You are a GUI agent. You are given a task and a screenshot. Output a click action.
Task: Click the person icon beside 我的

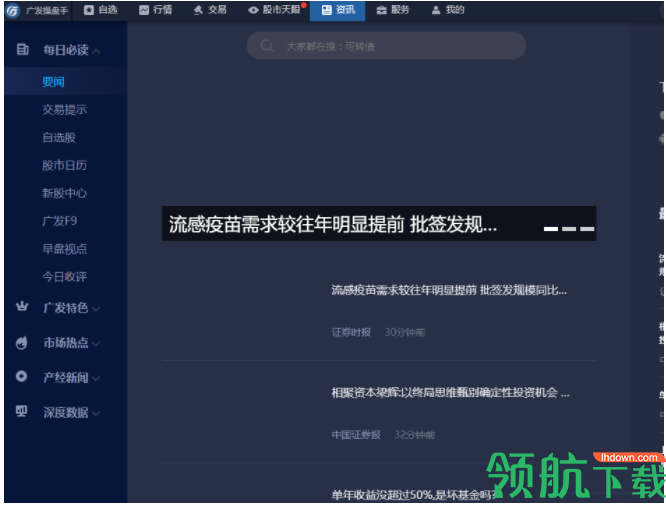[436, 10]
